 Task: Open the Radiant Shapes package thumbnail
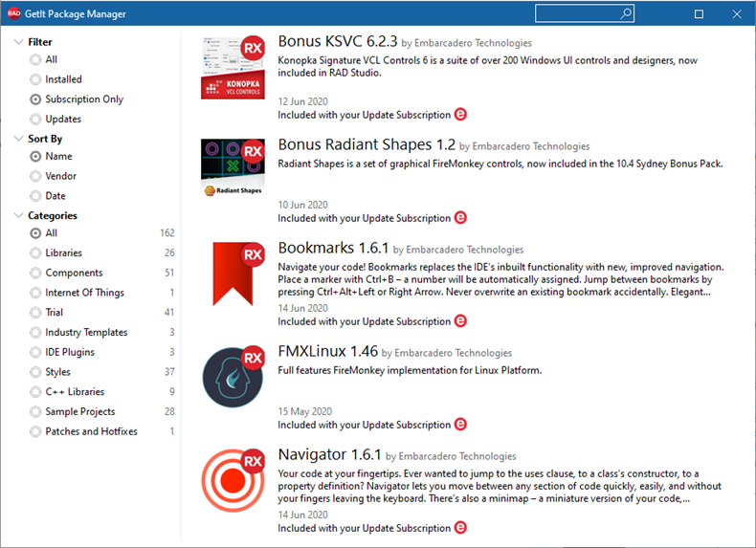(233, 167)
